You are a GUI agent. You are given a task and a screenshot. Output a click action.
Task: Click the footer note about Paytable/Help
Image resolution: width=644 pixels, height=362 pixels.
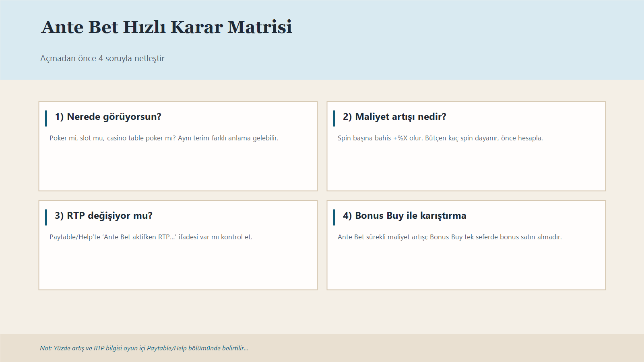coord(144,348)
